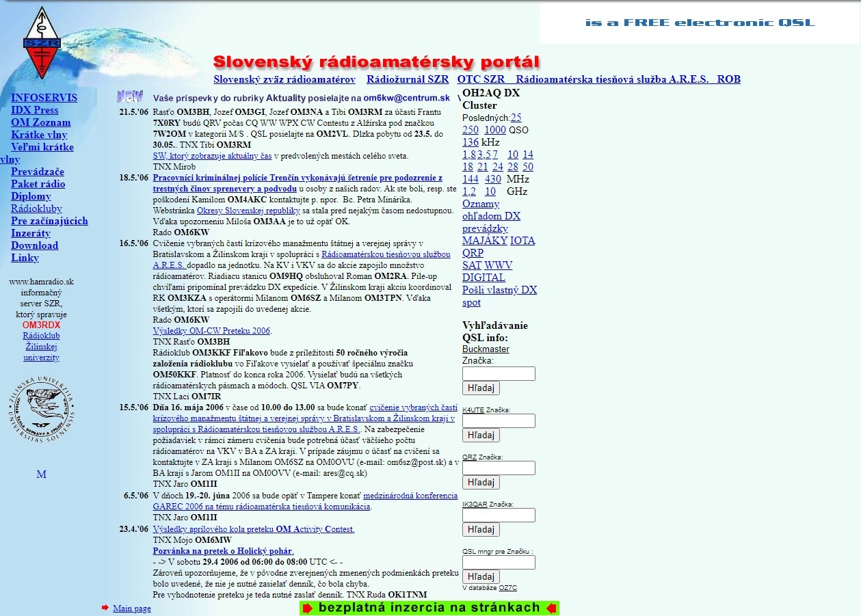Open the IOTA spots link
Viewport: 861px width, 616px height.
(522, 241)
